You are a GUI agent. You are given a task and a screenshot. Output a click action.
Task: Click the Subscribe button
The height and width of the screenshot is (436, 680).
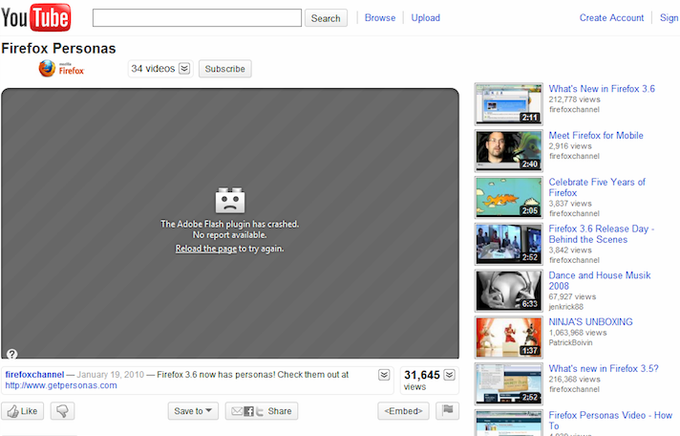tap(225, 69)
